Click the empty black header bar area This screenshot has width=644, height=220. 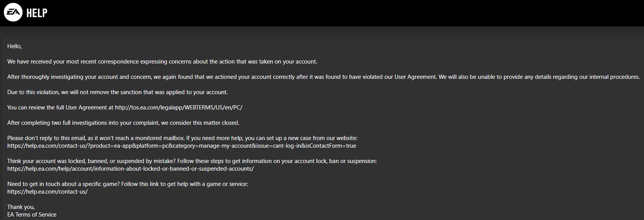[x=345, y=13]
